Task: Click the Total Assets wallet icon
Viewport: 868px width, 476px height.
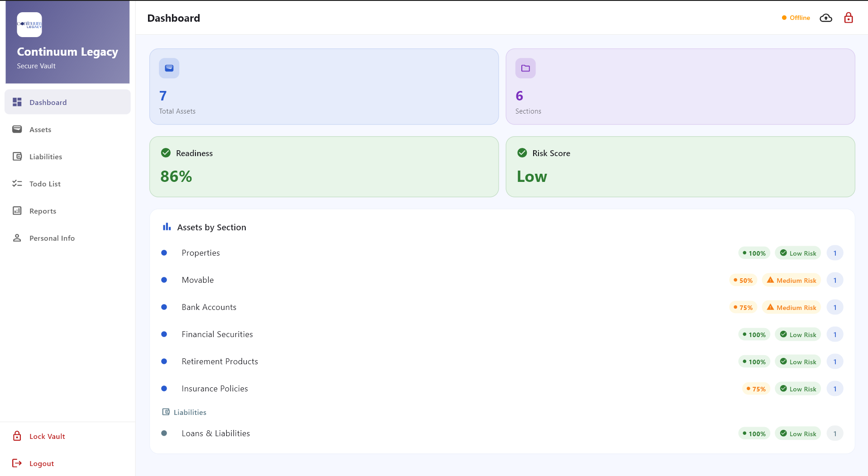Action: [169, 68]
